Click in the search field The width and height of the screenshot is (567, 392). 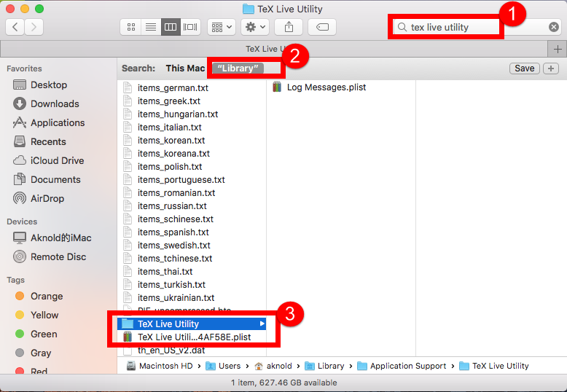point(466,27)
